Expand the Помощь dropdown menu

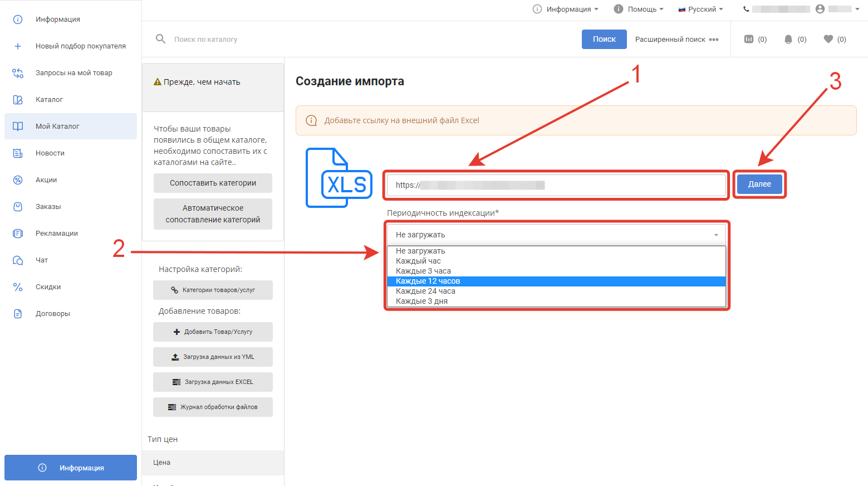point(639,9)
